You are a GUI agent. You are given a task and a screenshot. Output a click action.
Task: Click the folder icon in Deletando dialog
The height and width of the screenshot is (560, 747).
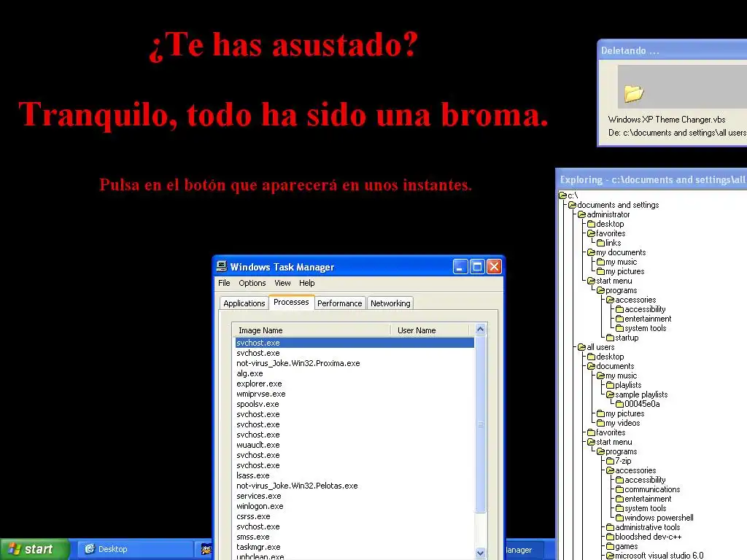coord(634,93)
